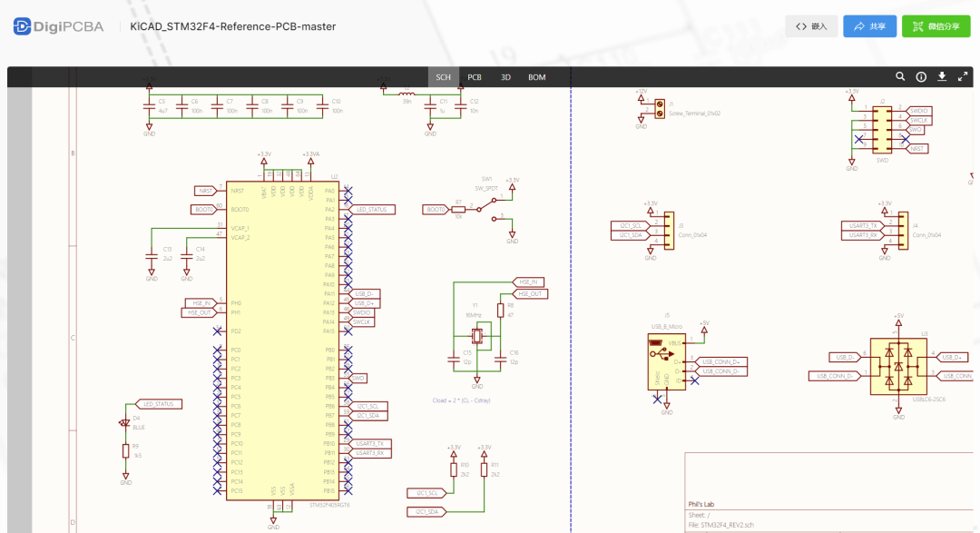The height and width of the screenshot is (533, 980).
Task: Click the SWDIO label on PA13
Action: 362,312
